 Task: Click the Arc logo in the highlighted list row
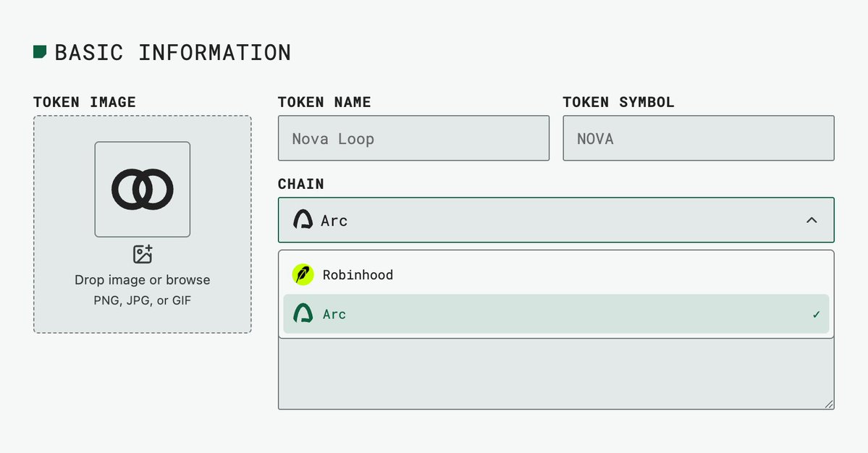click(x=303, y=313)
